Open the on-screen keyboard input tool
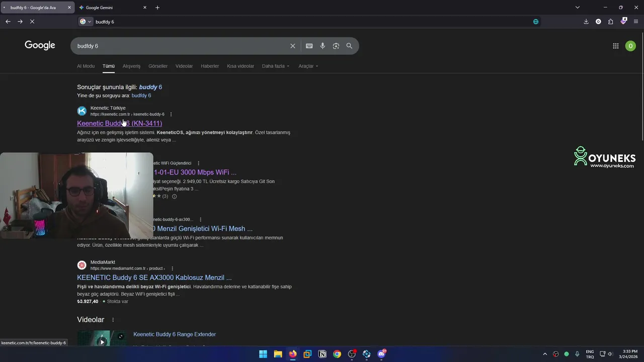Image resolution: width=644 pixels, height=362 pixels. point(309,46)
